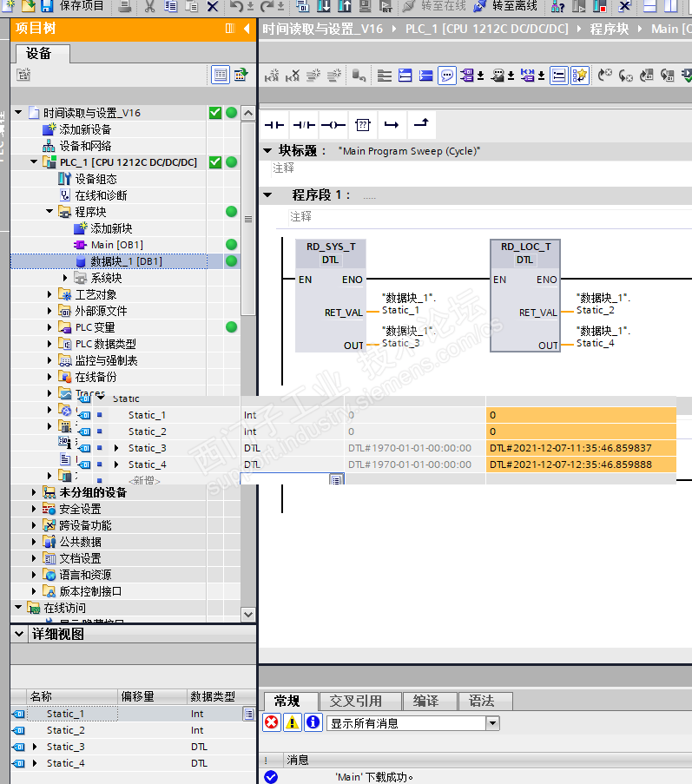Image resolution: width=692 pixels, height=784 pixels.
Task: Select the RD_LOC_T instruction box
Action: 525,296
